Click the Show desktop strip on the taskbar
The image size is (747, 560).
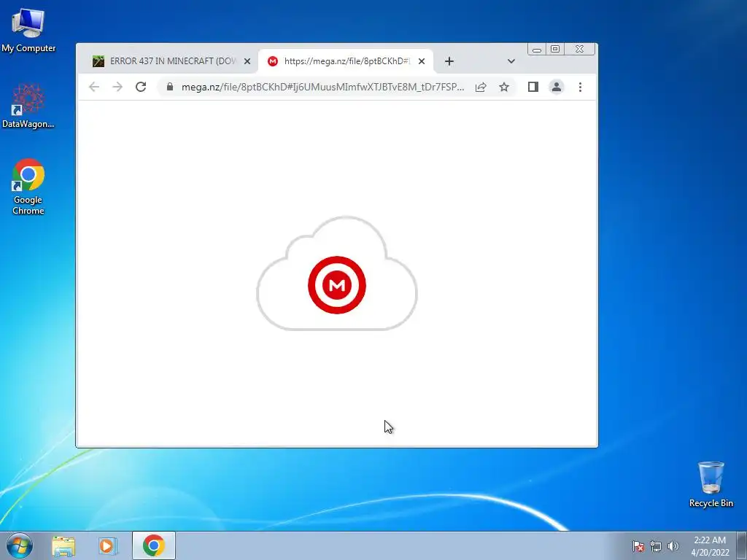(x=742, y=545)
